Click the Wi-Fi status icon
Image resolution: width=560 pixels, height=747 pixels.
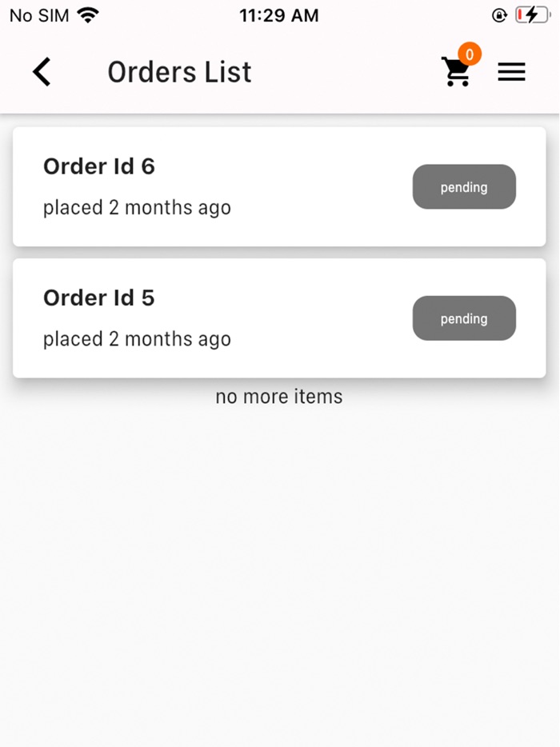point(88,15)
